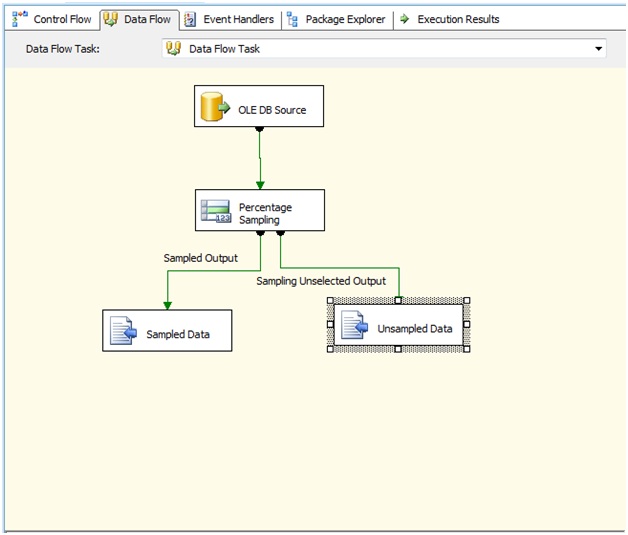The image size is (628, 535).
Task: Click the Event Handlers tab icon
Action: tap(190, 19)
